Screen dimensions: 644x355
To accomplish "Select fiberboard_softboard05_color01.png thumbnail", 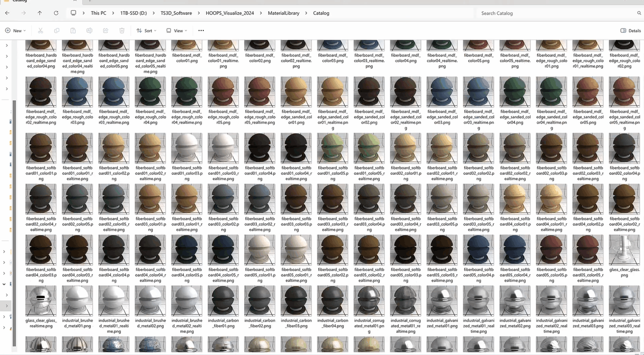I will tap(260, 250).
